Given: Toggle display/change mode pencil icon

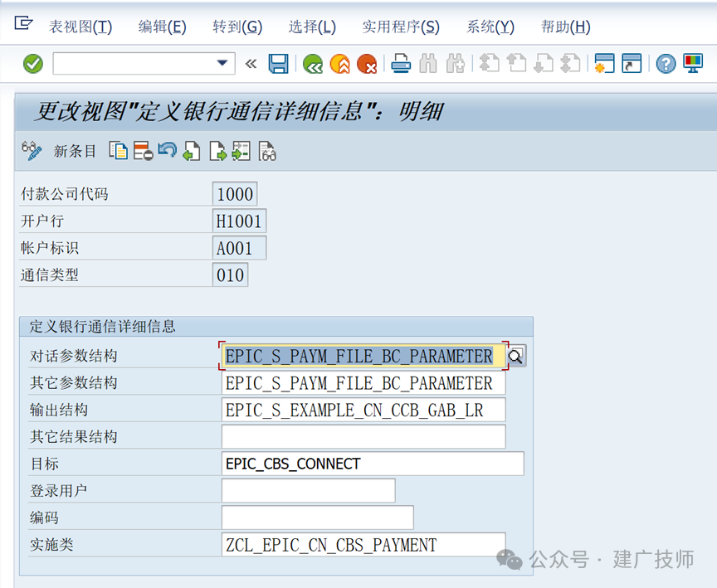Looking at the screenshot, I should (x=32, y=151).
